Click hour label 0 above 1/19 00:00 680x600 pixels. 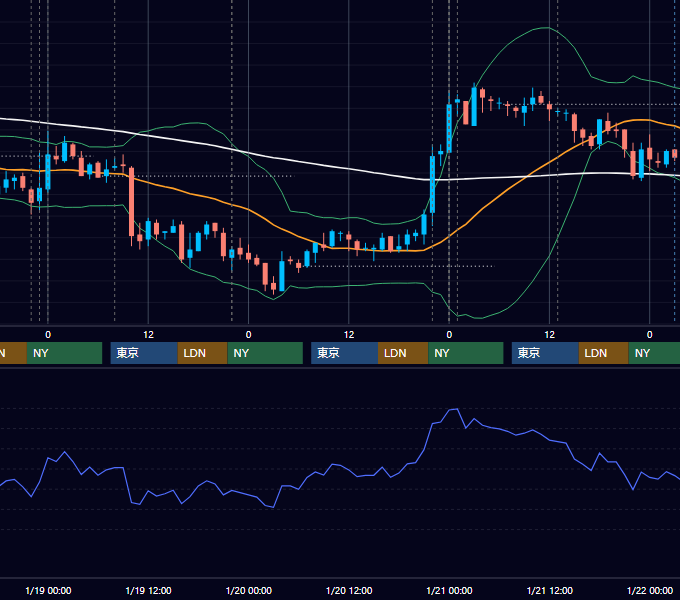(48, 335)
